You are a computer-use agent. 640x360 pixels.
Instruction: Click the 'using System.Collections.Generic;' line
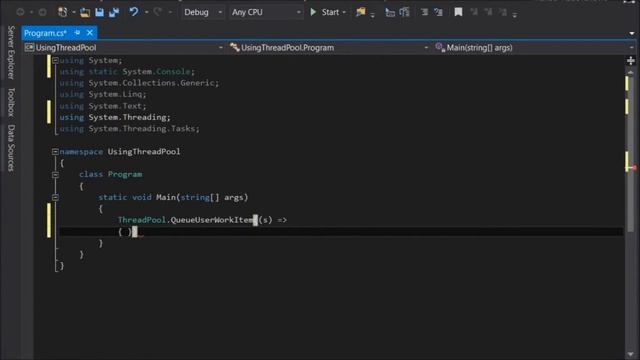point(139,83)
